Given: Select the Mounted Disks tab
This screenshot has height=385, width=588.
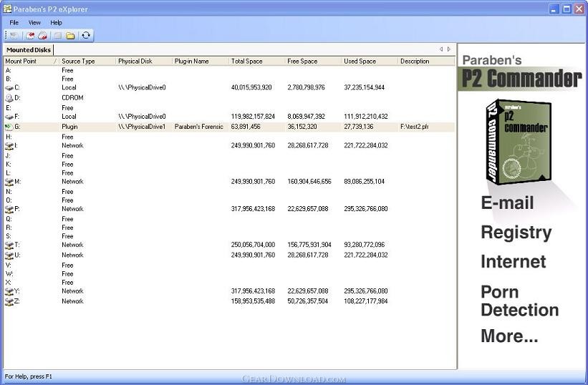Looking at the screenshot, I should [29, 50].
